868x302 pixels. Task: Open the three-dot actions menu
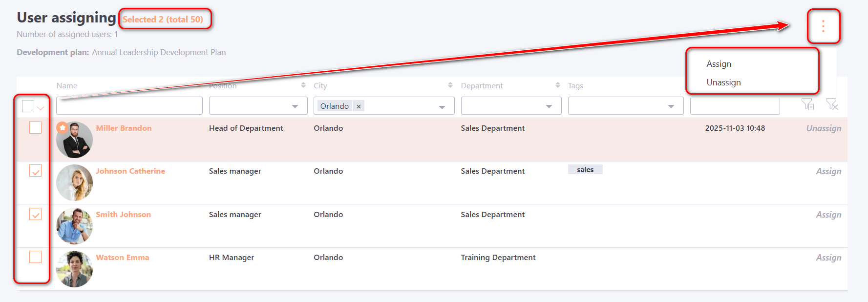coord(823,26)
